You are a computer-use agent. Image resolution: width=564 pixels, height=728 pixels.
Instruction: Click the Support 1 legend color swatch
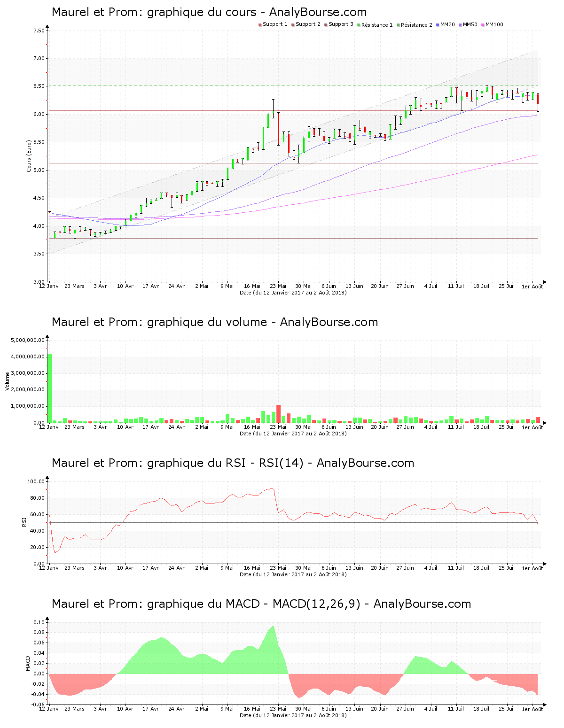(260, 25)
